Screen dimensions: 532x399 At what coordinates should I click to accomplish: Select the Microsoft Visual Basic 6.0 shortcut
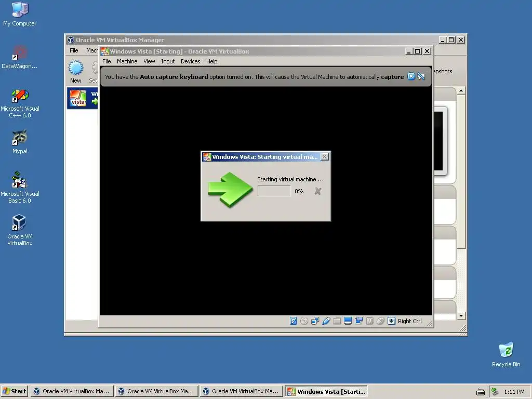click(20, 188)
